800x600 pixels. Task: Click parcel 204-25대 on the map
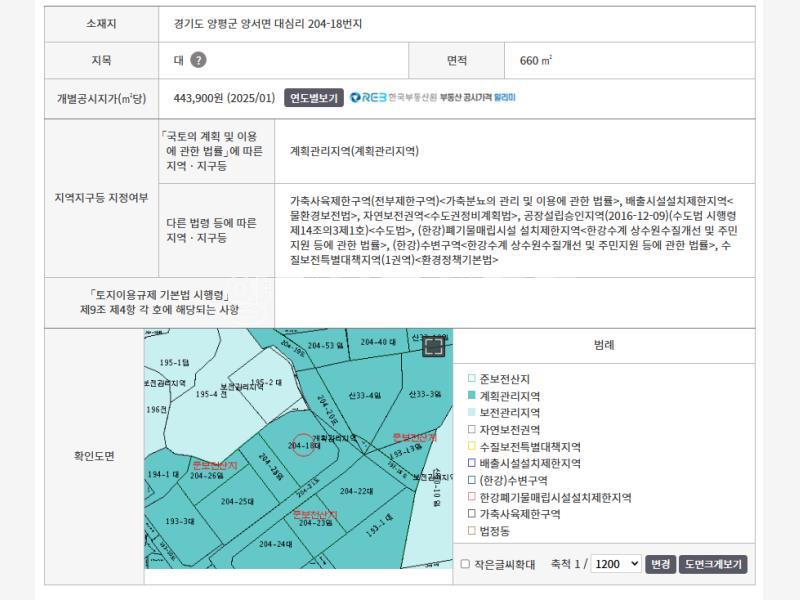tap(237, 502)
